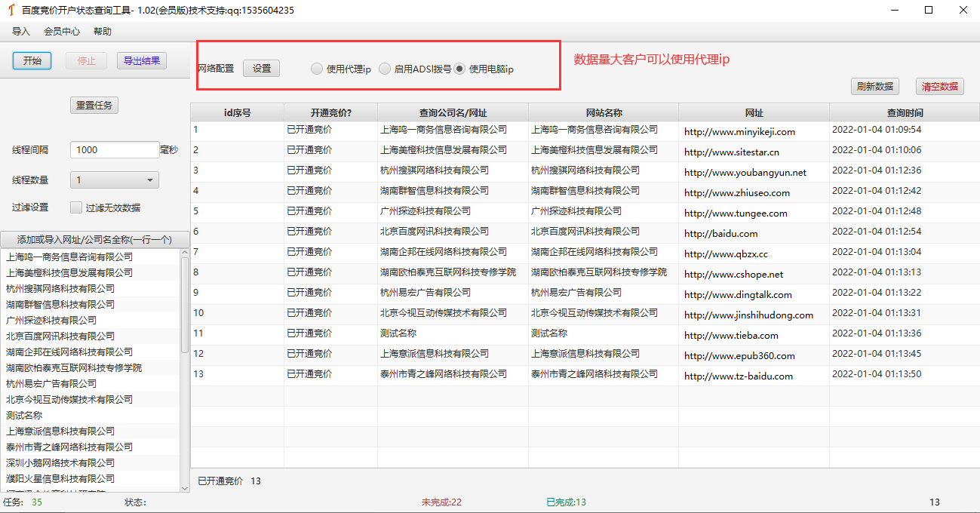This screenshot has height=513, width=980.
Task: Click the 线程间隔 input field
Action: pyautogui.click(x=114, y=150)
